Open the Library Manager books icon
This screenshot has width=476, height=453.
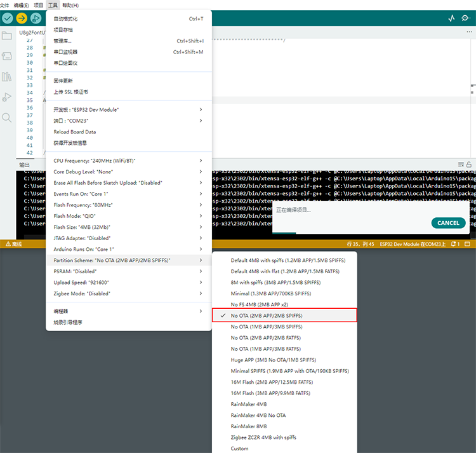(x=7, y=77)
